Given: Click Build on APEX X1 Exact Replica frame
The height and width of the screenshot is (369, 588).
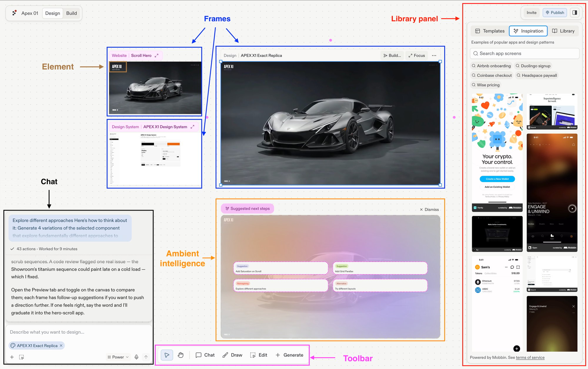Looking at the screenshot, I should pos(392,56).
